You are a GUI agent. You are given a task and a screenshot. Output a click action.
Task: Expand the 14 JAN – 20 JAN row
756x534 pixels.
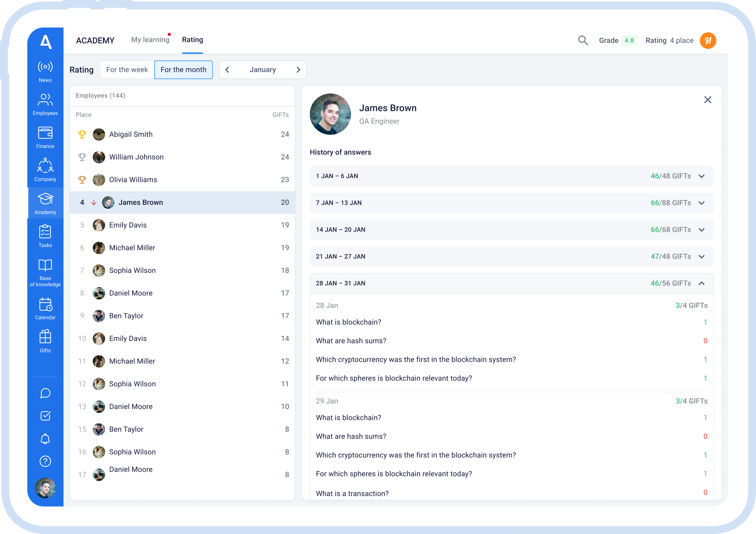(x=701, y=230)
